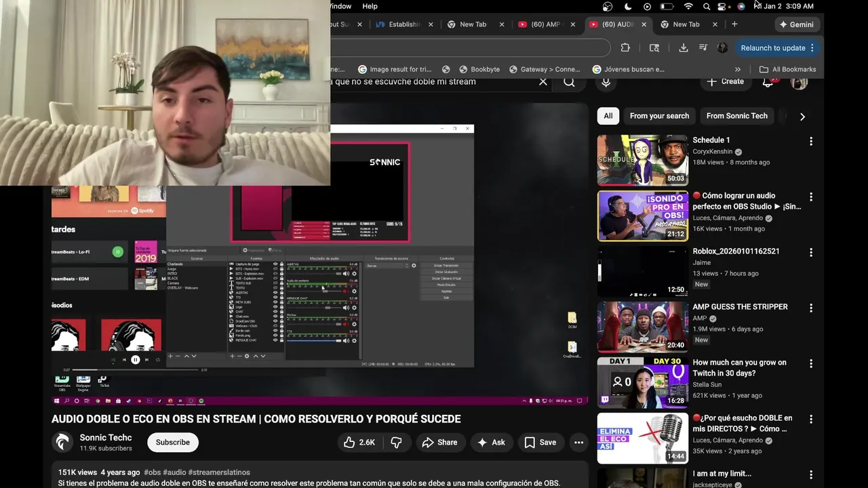Select the 'From Sonnic Tech' chip
This screenshot has width=868, height=488.
point(737,116)
